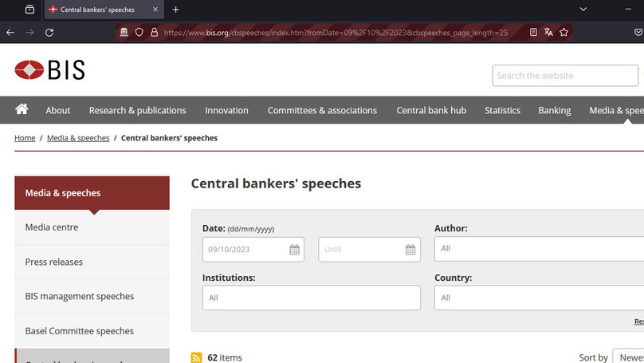The width and height of the screenshot is (644, 363).
Task: Reload the page with browser refresh button
Action: pos(49,32)
